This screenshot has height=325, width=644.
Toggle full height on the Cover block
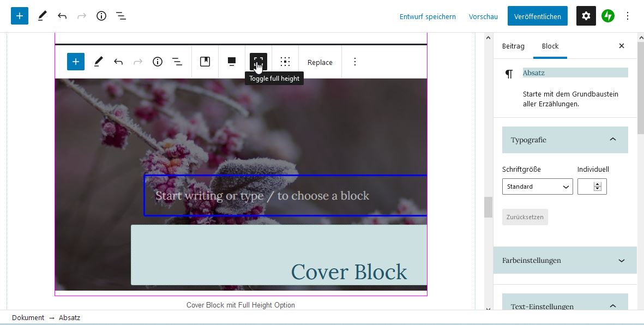257,62
